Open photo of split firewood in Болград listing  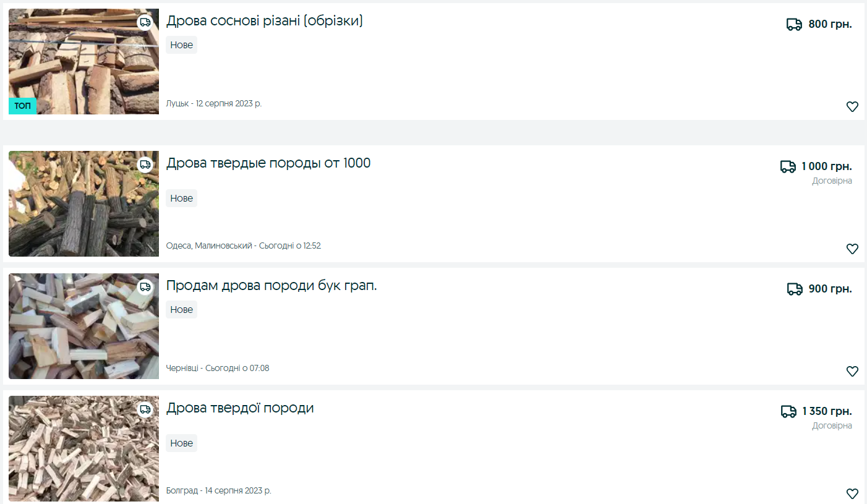coord(83,448)
